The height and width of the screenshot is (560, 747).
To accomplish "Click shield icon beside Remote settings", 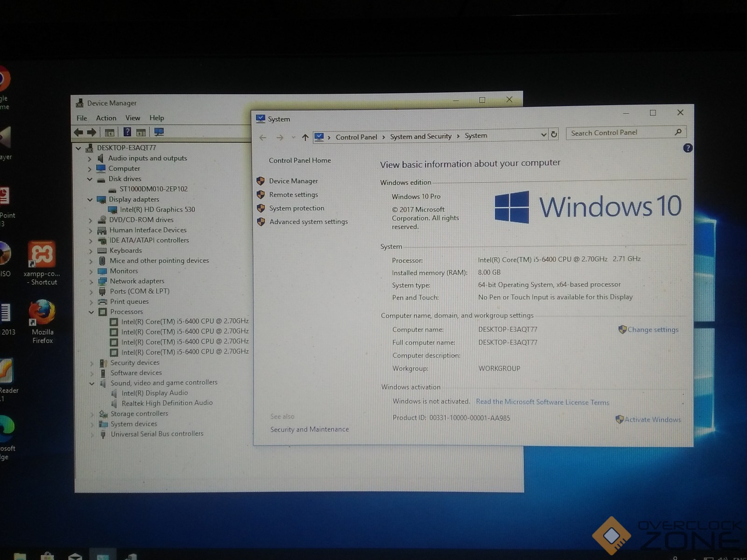I will pyautogui.click(x=261, y=195).
